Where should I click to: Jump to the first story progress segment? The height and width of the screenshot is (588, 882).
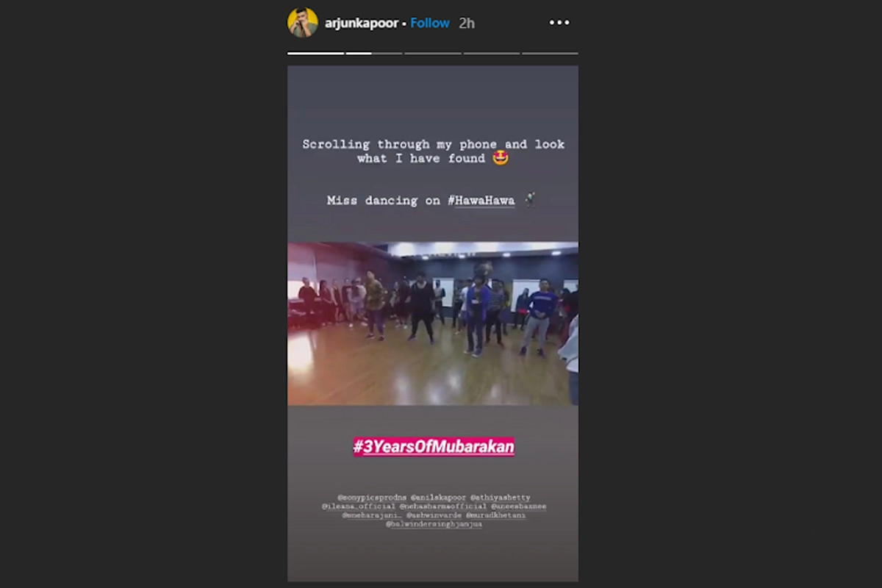[x=315, y=53]
